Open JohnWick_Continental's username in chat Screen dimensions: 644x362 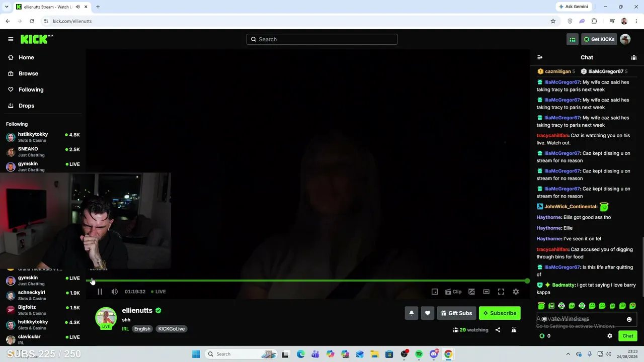click(x=571, y=207)
